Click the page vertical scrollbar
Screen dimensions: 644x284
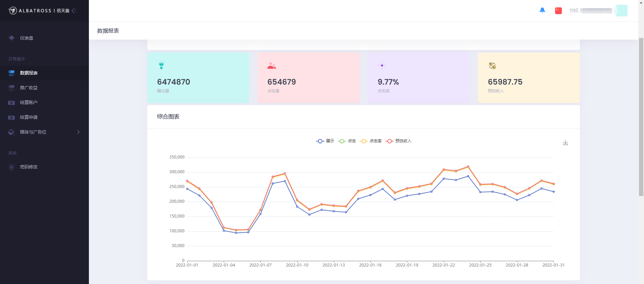641,117
